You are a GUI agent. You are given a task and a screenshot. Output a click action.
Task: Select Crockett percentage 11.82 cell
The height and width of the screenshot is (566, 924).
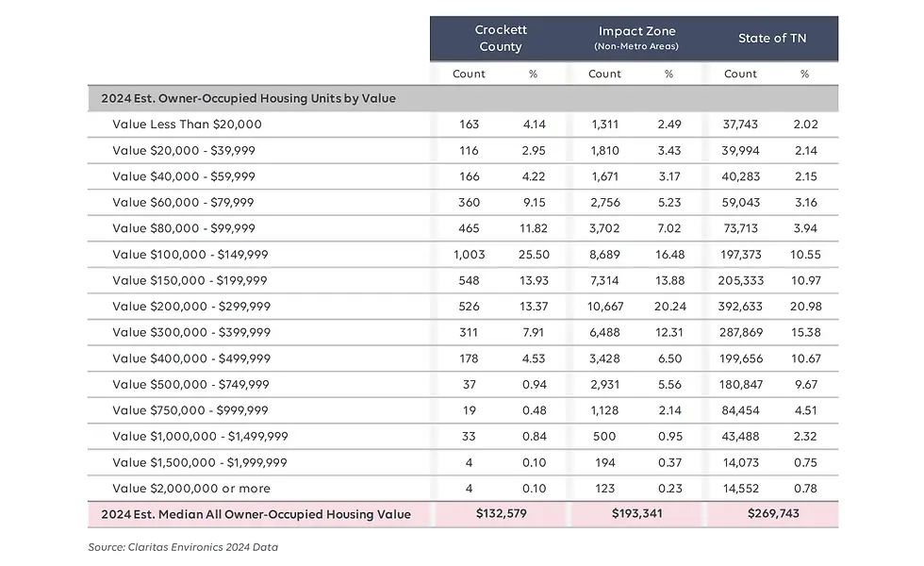tap(534, 228)
